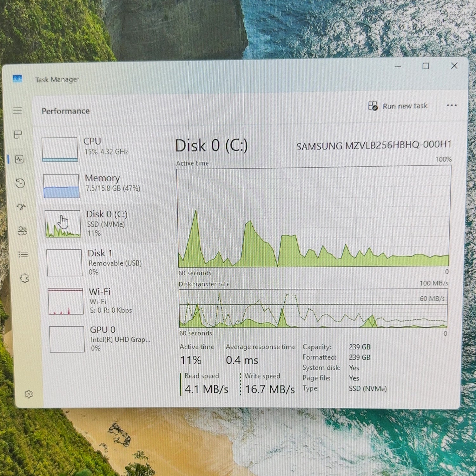This screenshot has width=476, height=476.
Task: Open the hamburger navigation menu
Action: pyautogui.click(x=17, y=110)
